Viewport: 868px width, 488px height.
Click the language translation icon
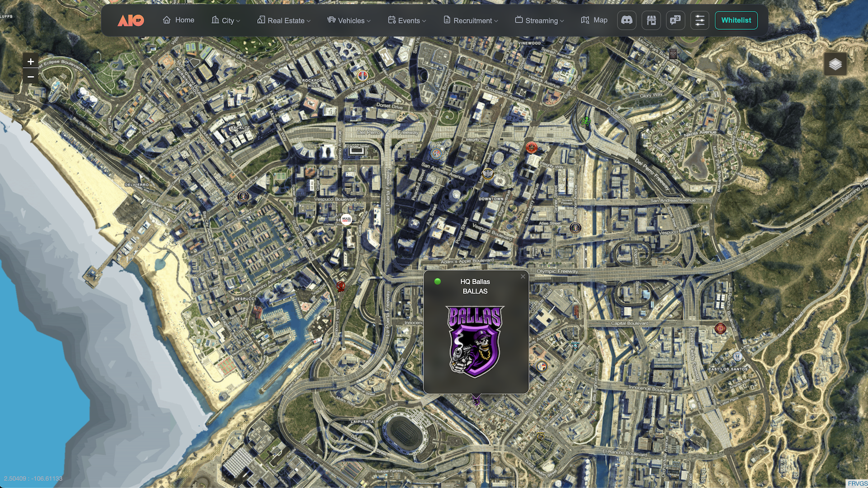pyautogui.click(x=675, y=20)
